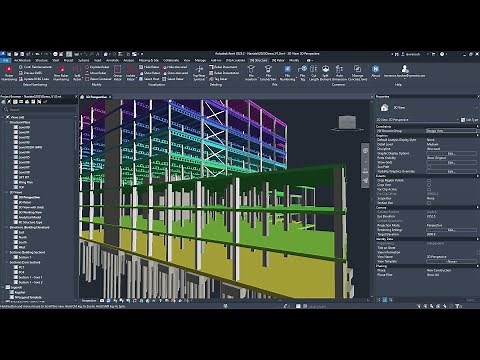Image resolution: width=480 pixels, height=360 pixels.
Task: Click the Split Element tool
Action: click(x=325, y=73)
